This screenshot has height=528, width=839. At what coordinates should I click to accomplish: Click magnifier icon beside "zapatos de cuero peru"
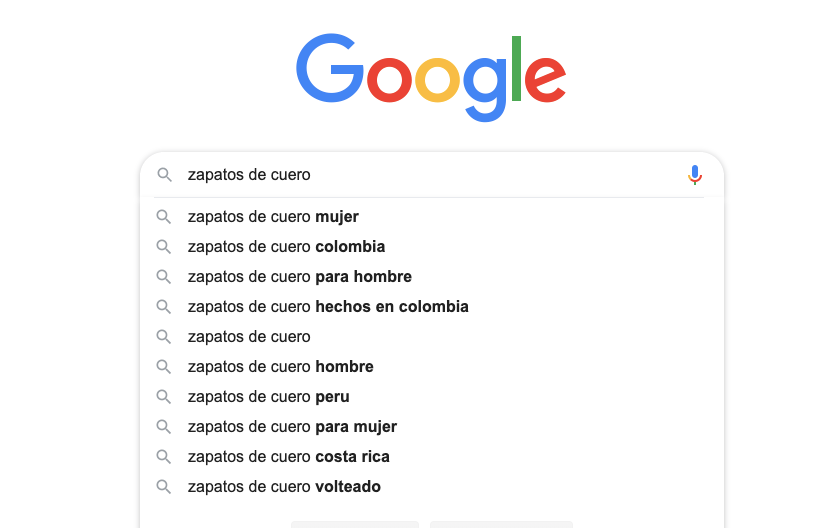[x=162, y=397]
